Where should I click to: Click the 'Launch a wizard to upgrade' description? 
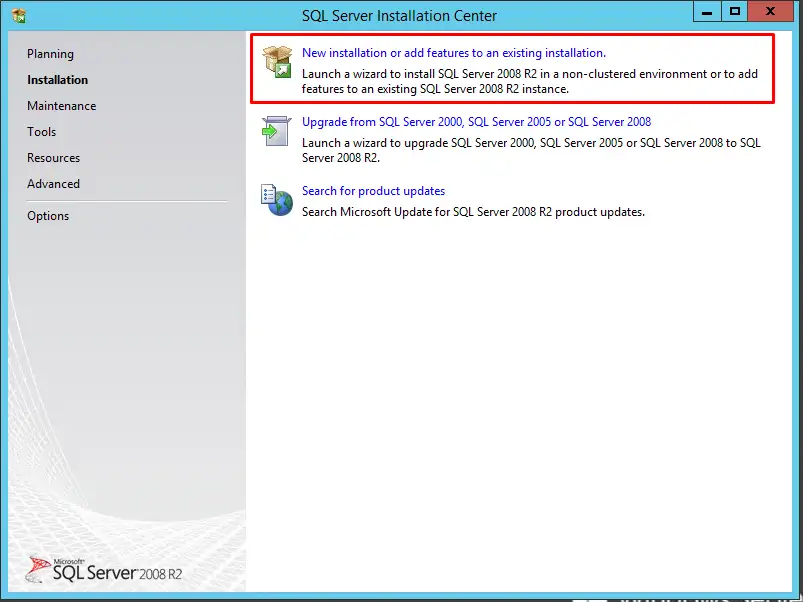click(531, 150)
